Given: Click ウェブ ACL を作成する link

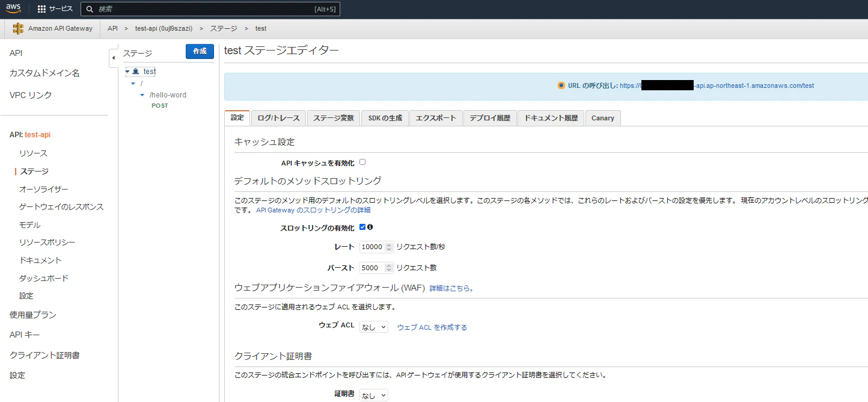Looking at the screenshot, I should (432, 327).
